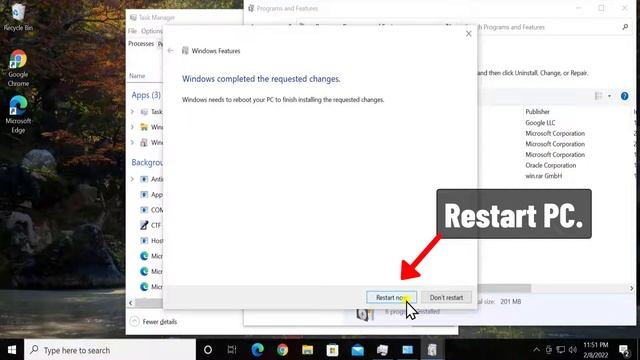Open the notification center icon
The width and height of the screenshot is (640, 360).
[624, 350]
